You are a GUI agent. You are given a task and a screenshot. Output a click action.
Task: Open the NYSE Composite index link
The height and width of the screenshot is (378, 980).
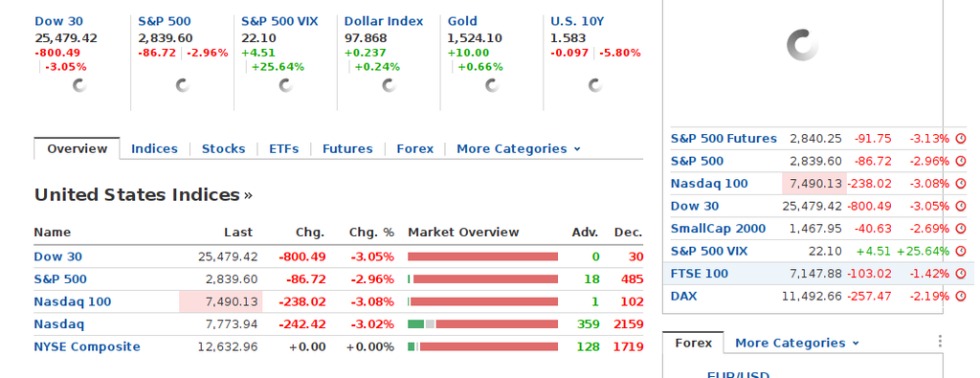click(x=87, y=346)
